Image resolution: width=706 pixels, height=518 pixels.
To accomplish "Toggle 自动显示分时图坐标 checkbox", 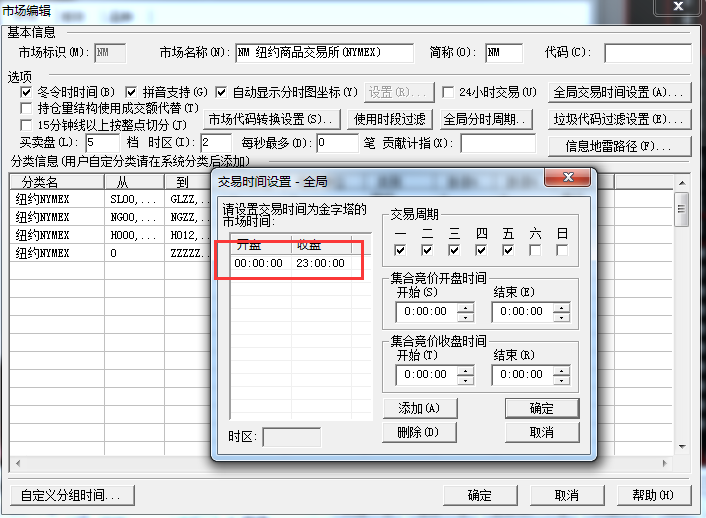I will click(221, 92).
